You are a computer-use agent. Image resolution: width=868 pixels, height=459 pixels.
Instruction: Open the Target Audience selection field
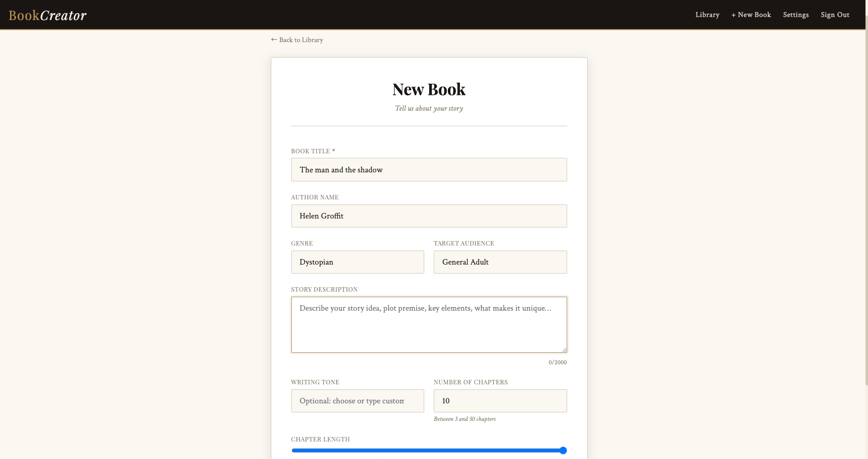pos(499,262)
